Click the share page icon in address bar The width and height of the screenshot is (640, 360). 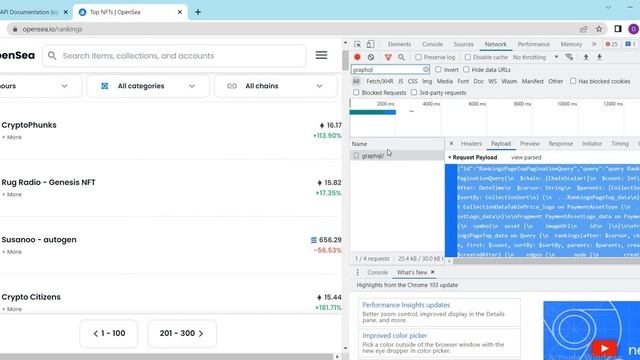583,29
